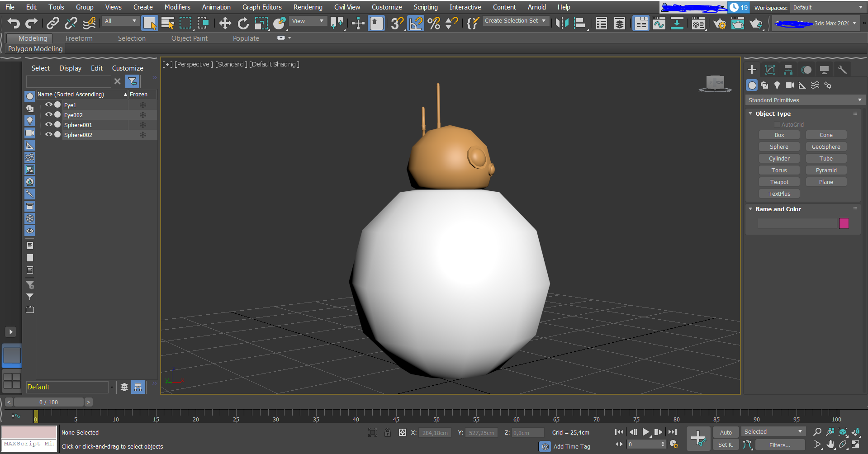Choose the Select and Rotate tool

243,23
